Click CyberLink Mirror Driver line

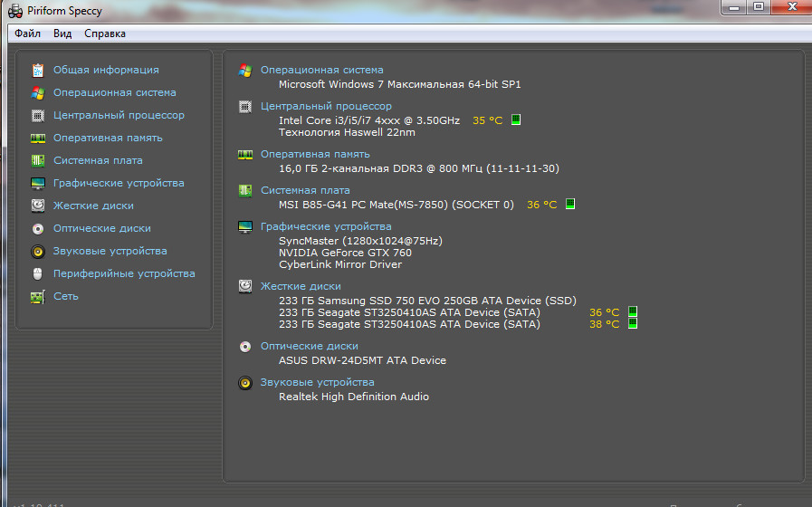[x=340, y=264]
